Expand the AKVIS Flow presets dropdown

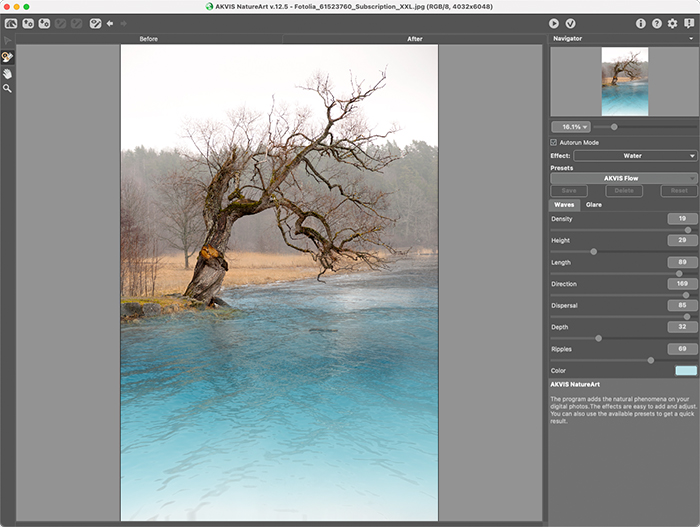pyautogui.click(x=622, y=178)
